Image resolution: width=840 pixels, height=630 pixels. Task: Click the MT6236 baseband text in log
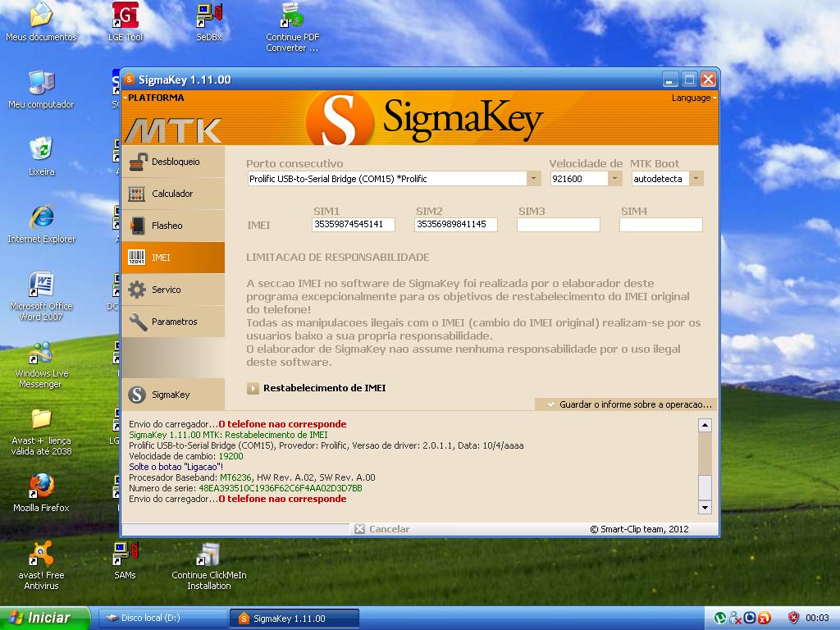pyautogui.click(x=235, y=477)
